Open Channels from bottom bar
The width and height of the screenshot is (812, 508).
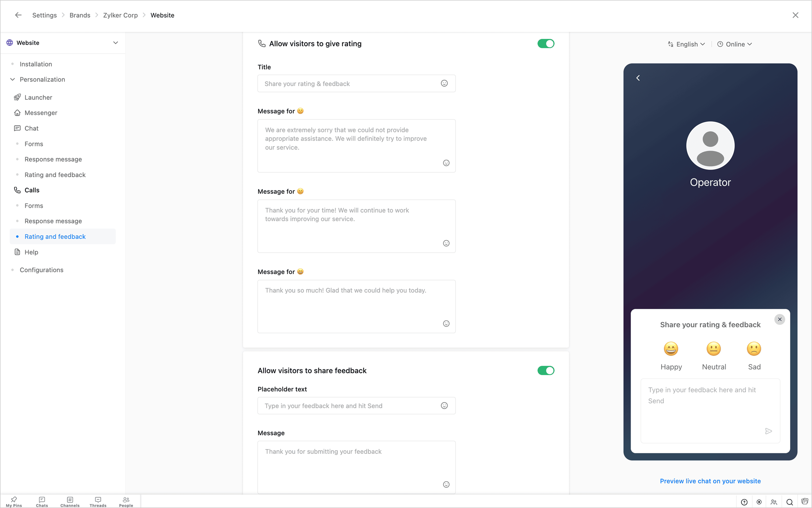point(70,502)
